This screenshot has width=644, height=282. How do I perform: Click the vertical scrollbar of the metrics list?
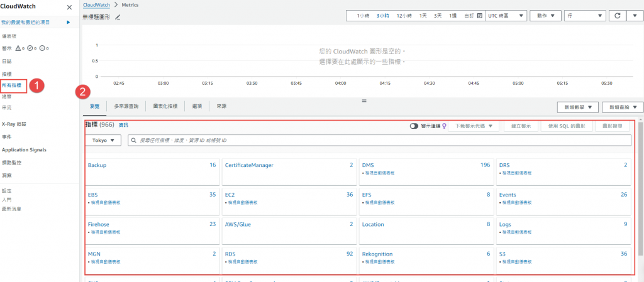point(641,188)
